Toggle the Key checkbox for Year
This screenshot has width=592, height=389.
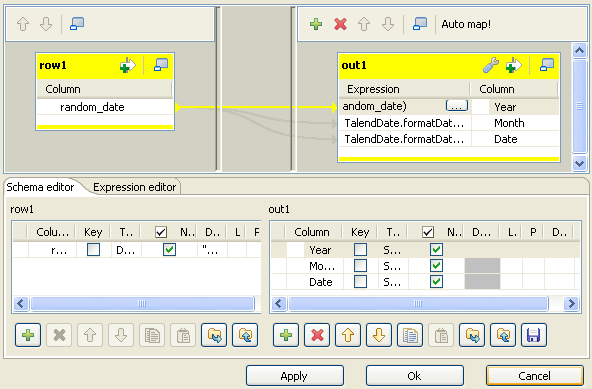(360, 250)
